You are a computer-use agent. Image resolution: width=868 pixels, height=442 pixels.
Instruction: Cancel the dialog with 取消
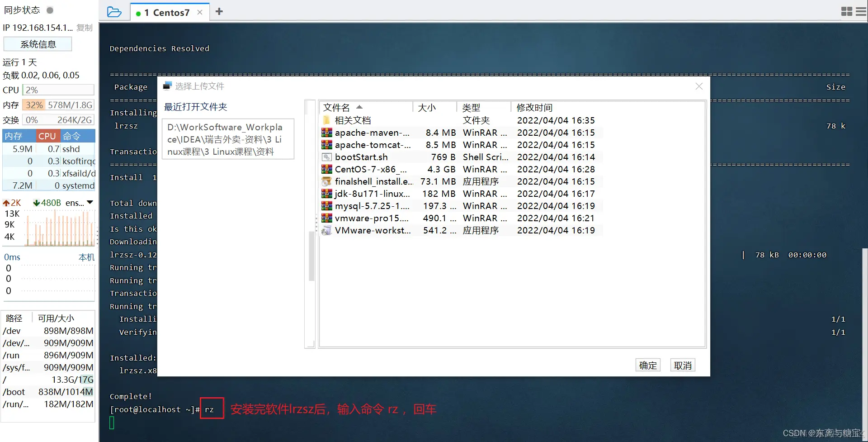coord(683,365)
